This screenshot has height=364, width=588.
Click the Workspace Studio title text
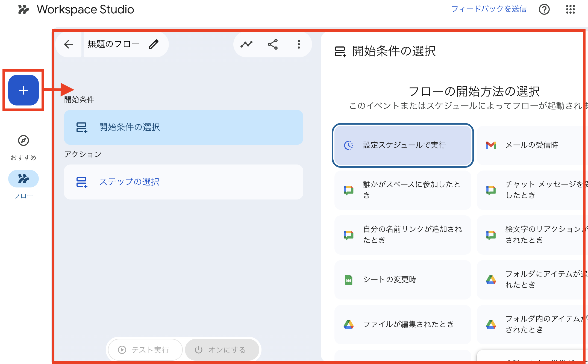click(85, 9)
